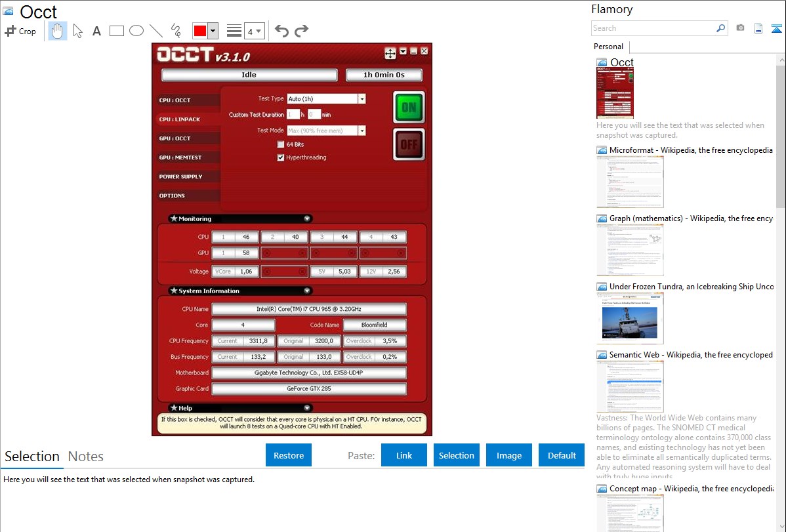Click the blue collapse-up icon in Flamory
Screen dimensions: 786x532
[x=776, y=28]
